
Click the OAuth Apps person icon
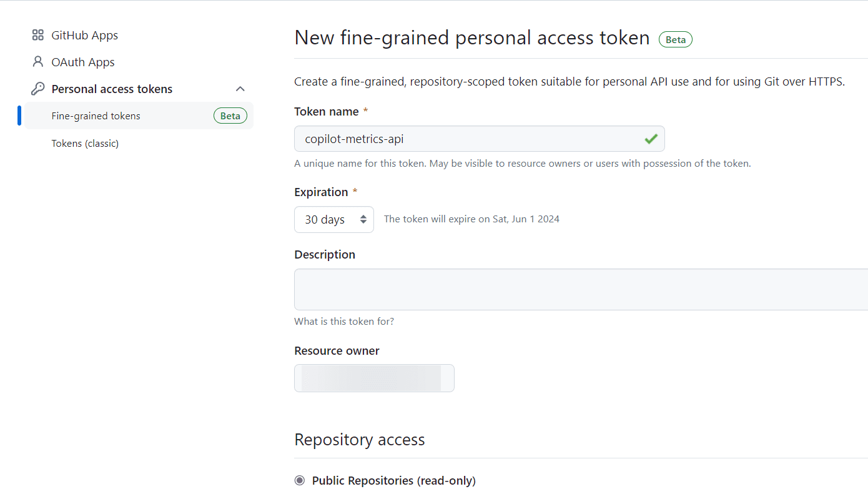coord(37,62)
